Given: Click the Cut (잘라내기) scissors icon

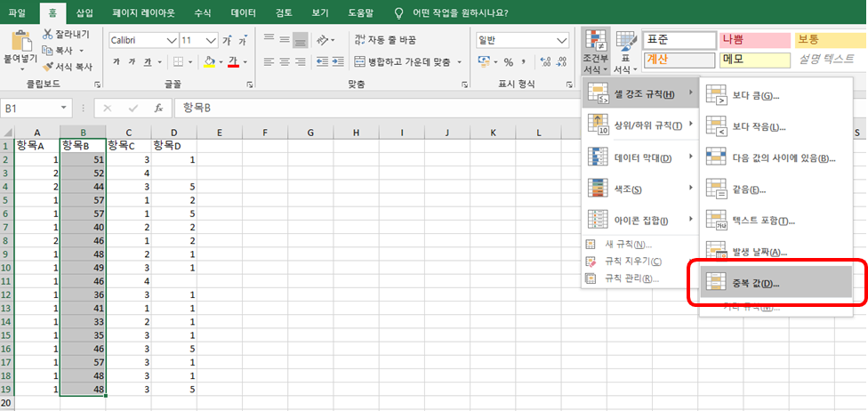Looking at the screenshot, I should (48, 34).
